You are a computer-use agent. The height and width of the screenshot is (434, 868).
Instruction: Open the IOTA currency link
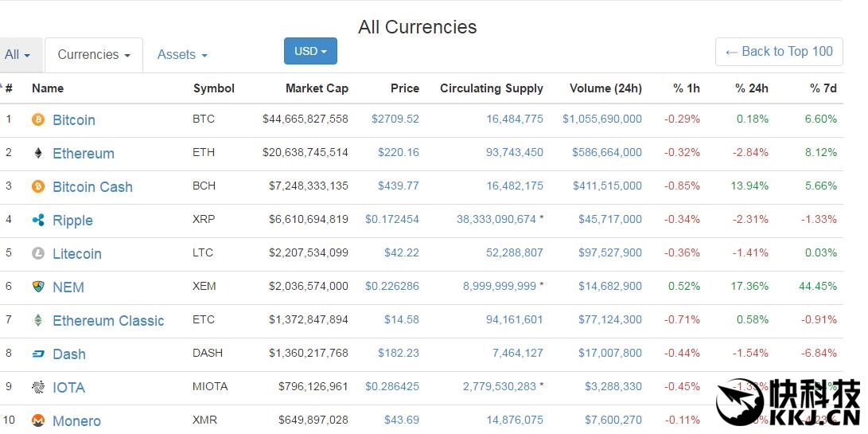pos(68,388)
